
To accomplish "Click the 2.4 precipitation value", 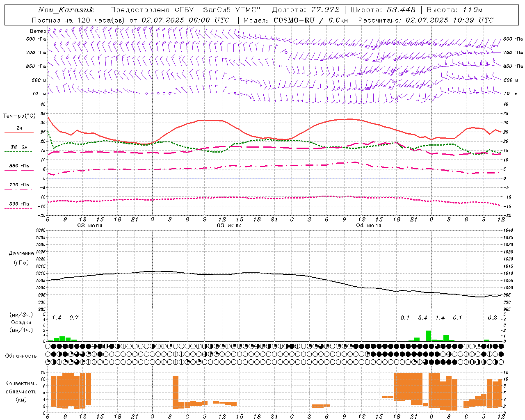I will click(422, 318).
